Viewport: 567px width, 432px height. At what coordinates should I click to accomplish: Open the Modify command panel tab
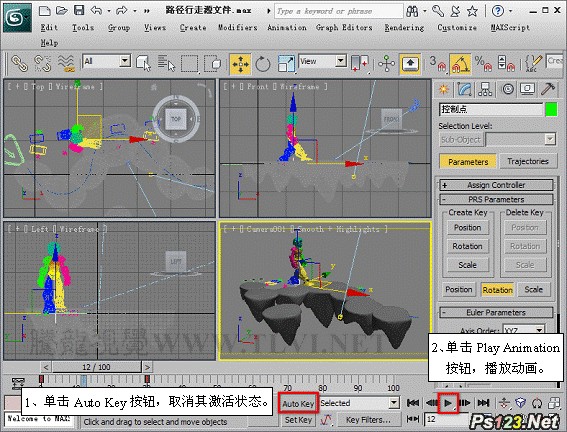(x=464, y=89)
